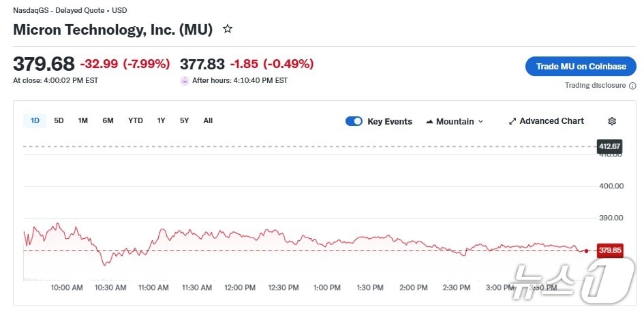
Task: Toggle the Key Events switch
Action: tap(354, 121)
